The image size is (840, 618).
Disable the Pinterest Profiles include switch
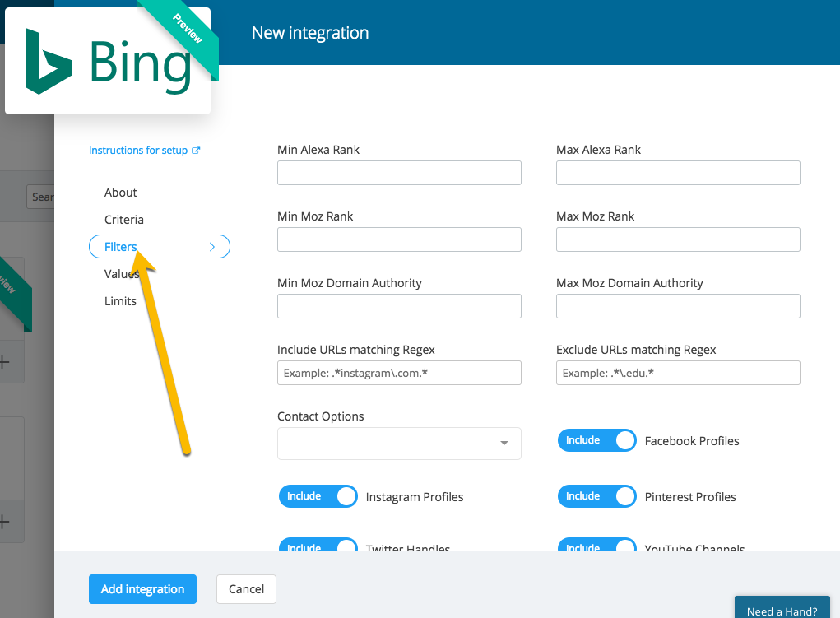tap(597, 496)
